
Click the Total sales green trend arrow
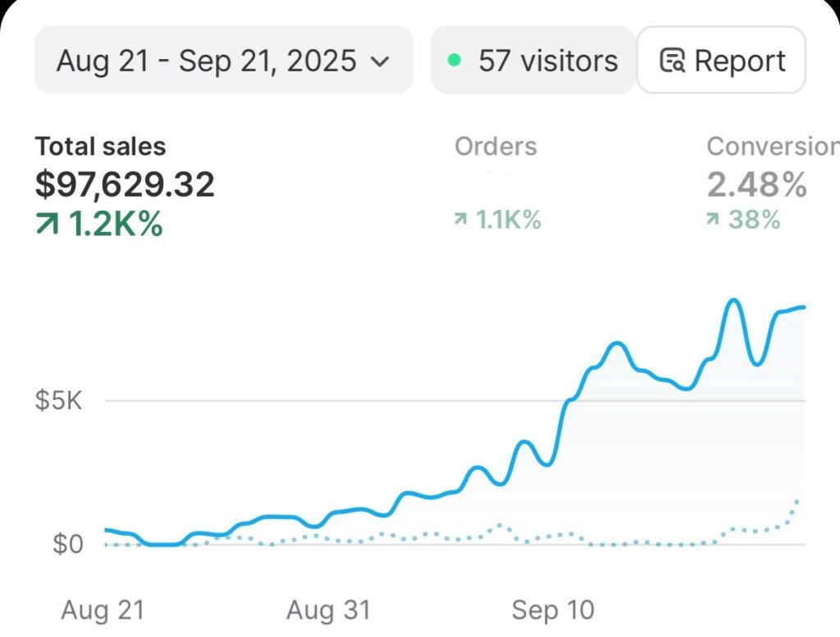coord(48,224)
